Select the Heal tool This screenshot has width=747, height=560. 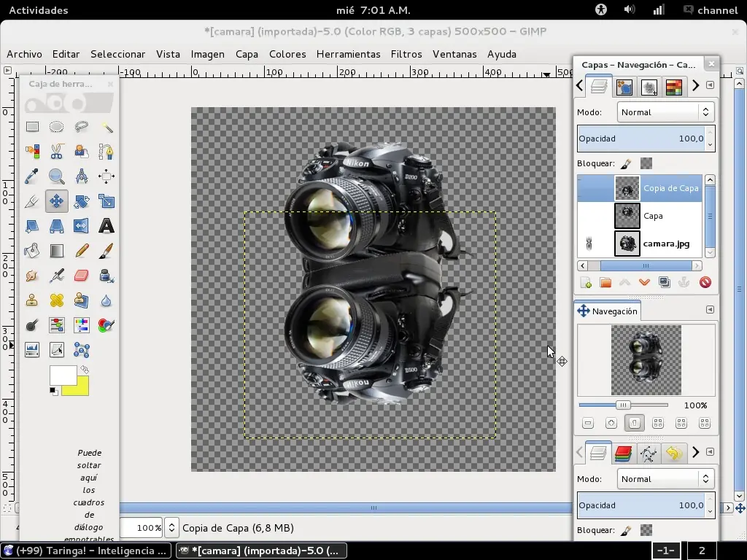57,300
